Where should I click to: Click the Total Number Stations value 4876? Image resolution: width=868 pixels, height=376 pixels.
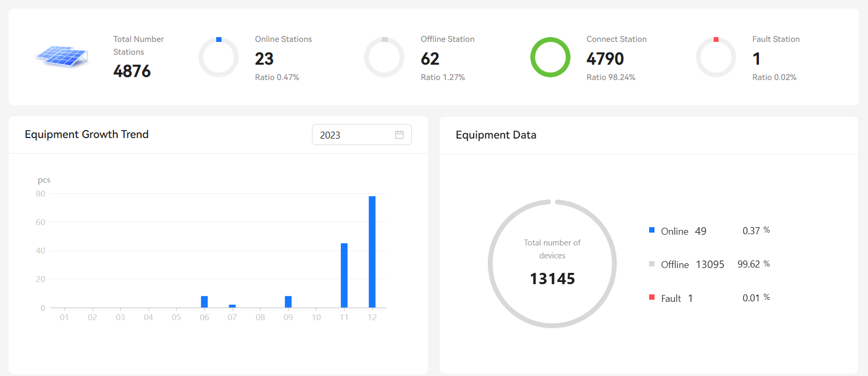[x=132, y=71]
